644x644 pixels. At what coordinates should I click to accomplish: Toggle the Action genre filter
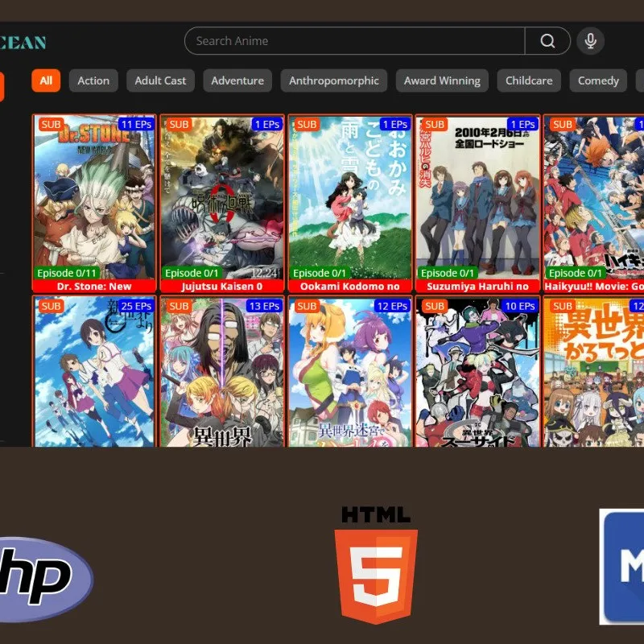click(x=93, y=80)
